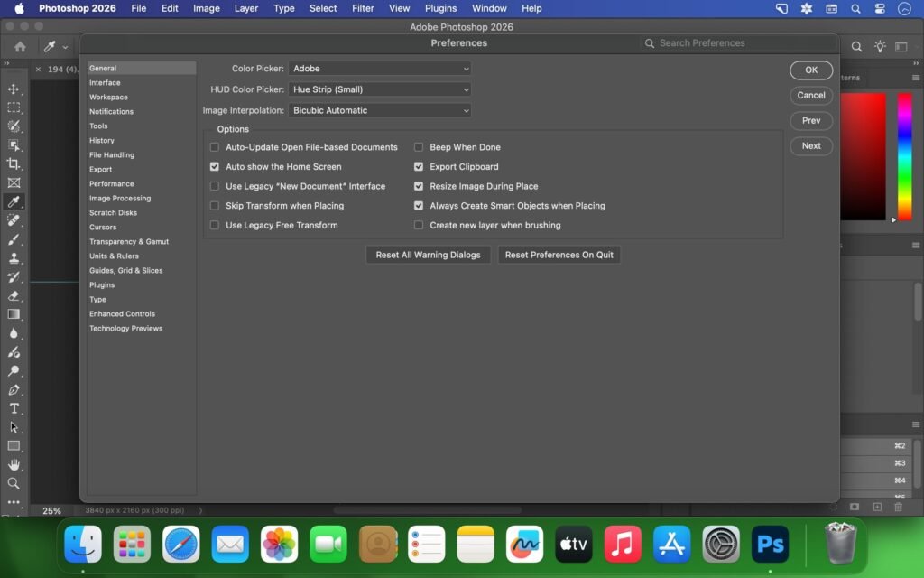Open the HUD Color Picker dropdown
Viewport: 924px width, 578px height.
[x=379, y=89]
